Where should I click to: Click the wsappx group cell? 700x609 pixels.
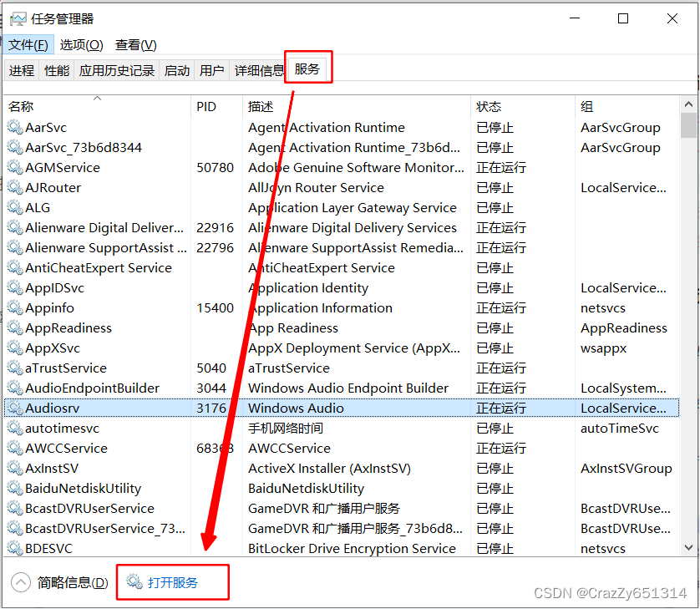tap(604, 348)
